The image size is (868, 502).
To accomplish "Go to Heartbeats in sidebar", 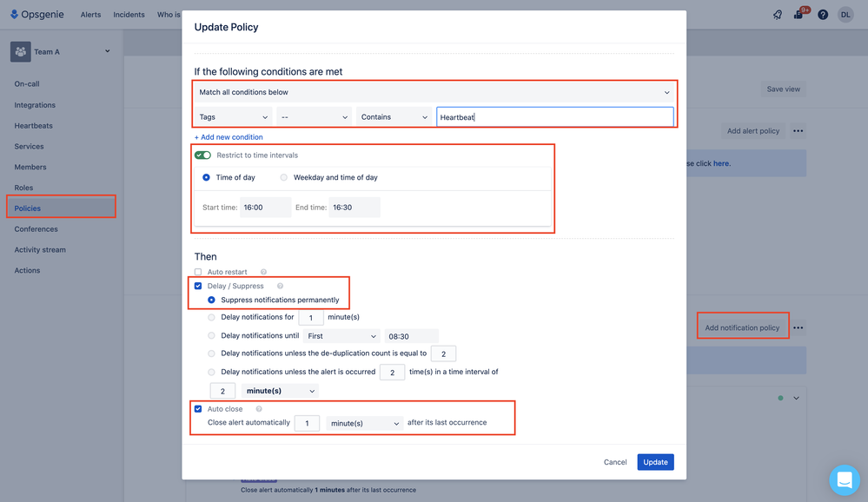I will coord(34,126).
